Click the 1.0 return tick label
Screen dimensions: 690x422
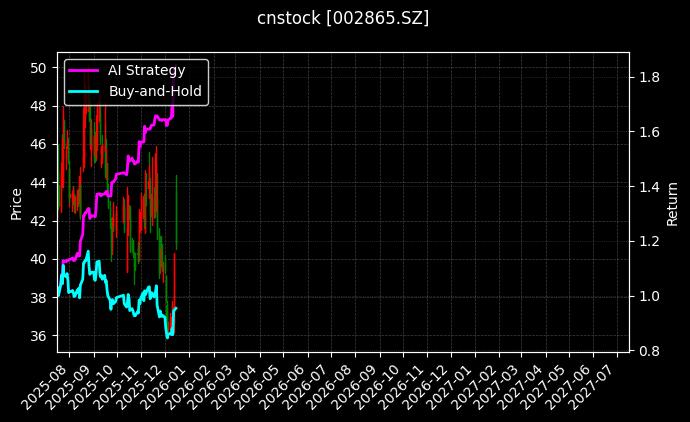pyautogui.click(x=647, y=297)
